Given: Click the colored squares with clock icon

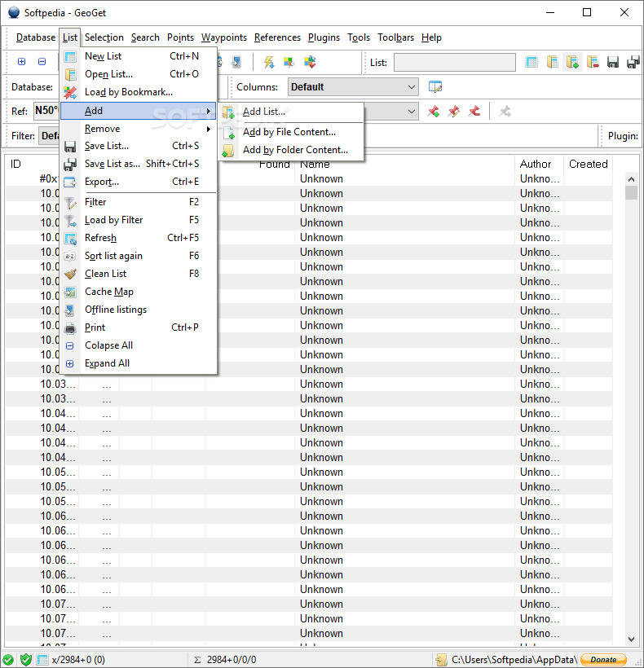Looking at the screenshot, I should (289, 62).
